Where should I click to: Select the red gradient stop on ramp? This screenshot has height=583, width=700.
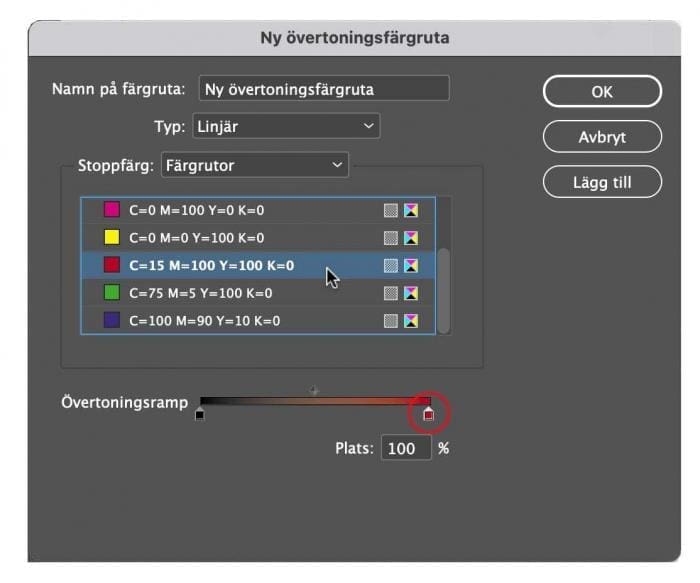point(429,414)
